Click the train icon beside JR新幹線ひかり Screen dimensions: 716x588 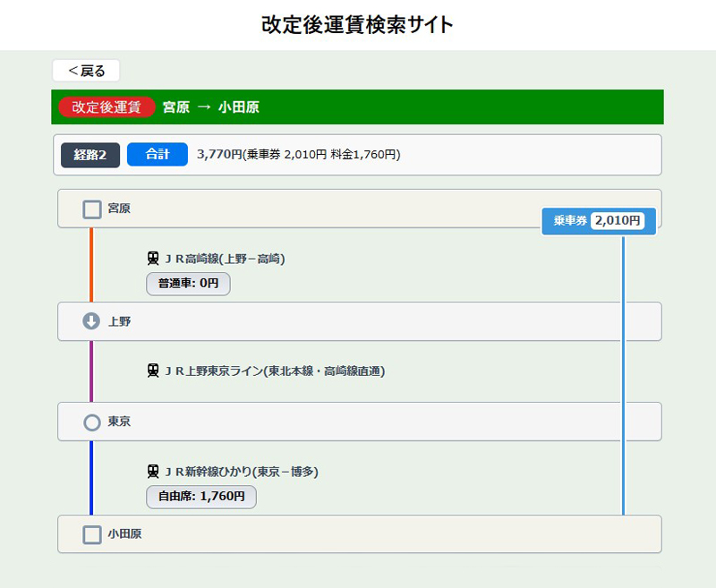[153, 472]
